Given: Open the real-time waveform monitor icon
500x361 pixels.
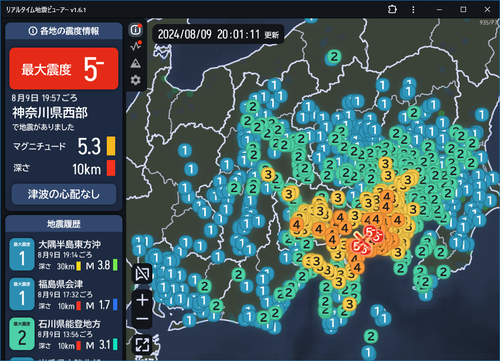Looking at the screenshot, I should pos(136,46).
